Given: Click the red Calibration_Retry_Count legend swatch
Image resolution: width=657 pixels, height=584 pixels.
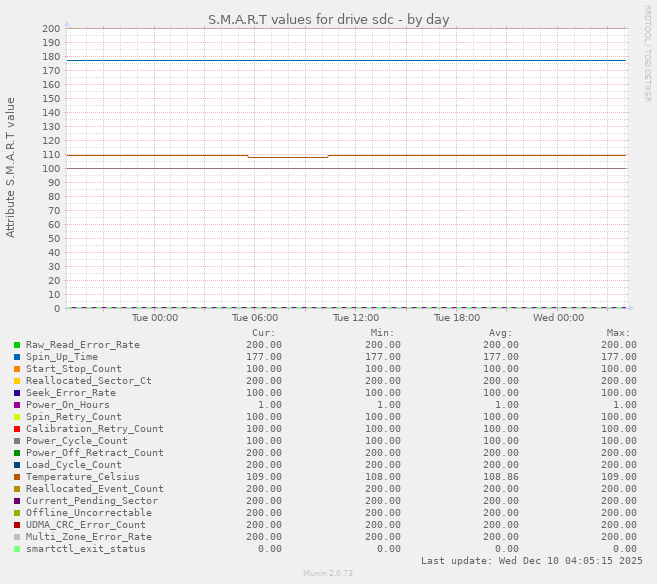Looking at the screenshot, I should click(17, 429).
